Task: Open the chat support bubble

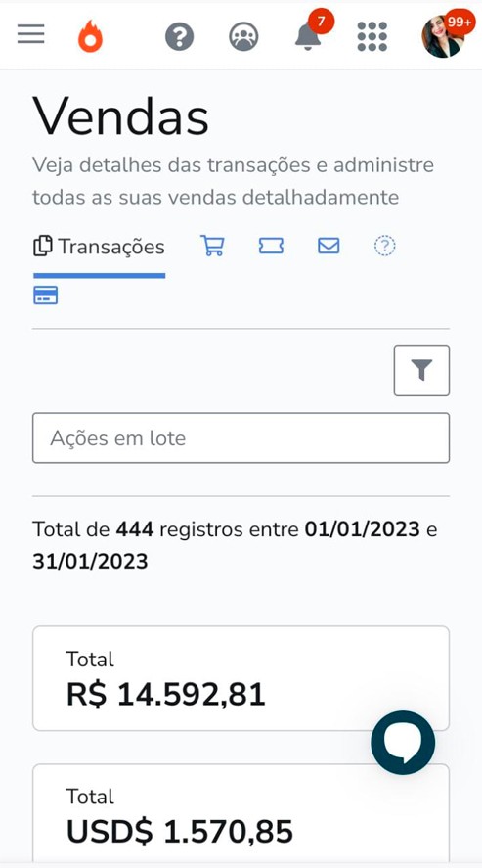Action: click(x=403, y=743)
